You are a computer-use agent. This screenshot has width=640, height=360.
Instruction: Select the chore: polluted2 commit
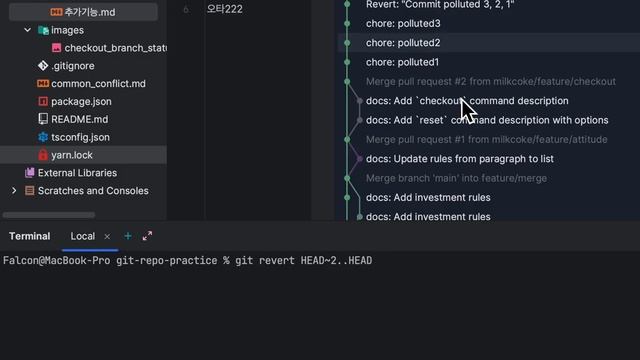tap(403, 43)
